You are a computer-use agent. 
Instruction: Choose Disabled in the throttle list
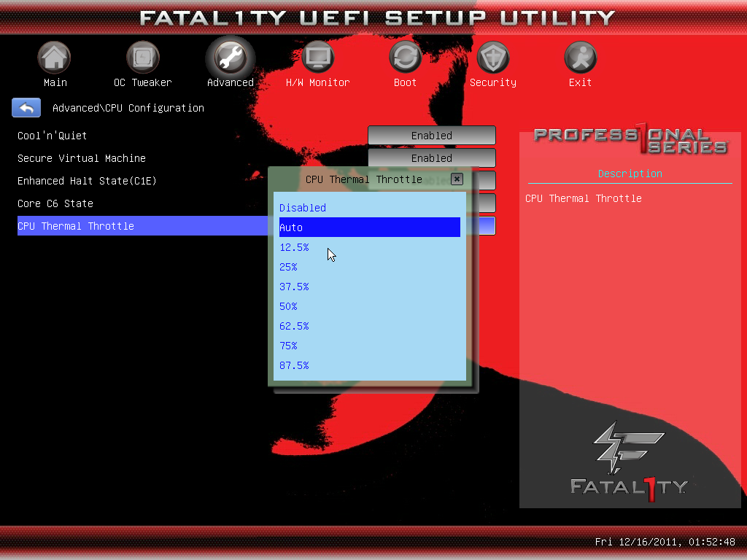[x=370, y=208]
